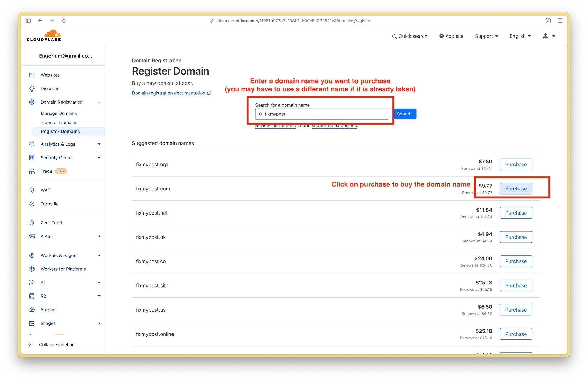This screenshot has width=588, height=381.
Task: Expand the R2 section arrow
Action: pos(99,296)
